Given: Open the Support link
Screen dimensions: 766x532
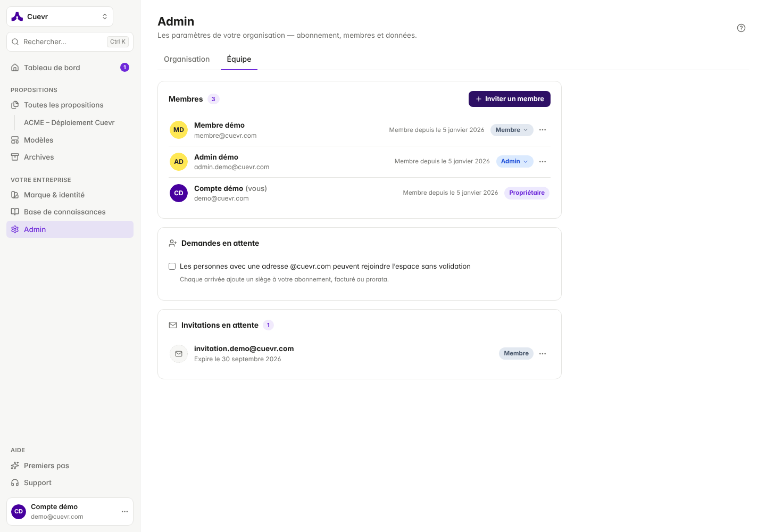Looking at the screenshot, I should (x=70, y=483).
